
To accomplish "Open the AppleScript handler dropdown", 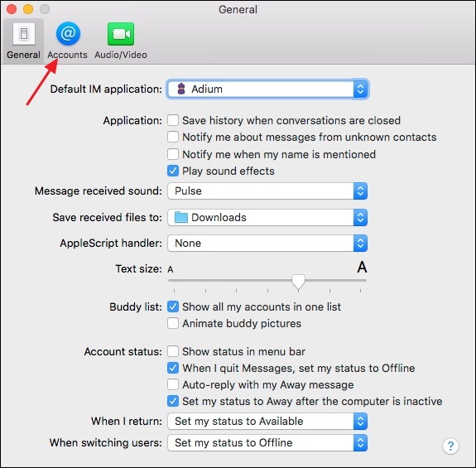I will pos(267,243).
